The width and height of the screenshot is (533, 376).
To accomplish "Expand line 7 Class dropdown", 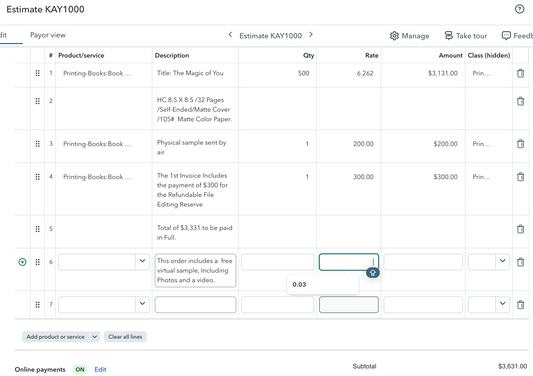I will [502, 304].
